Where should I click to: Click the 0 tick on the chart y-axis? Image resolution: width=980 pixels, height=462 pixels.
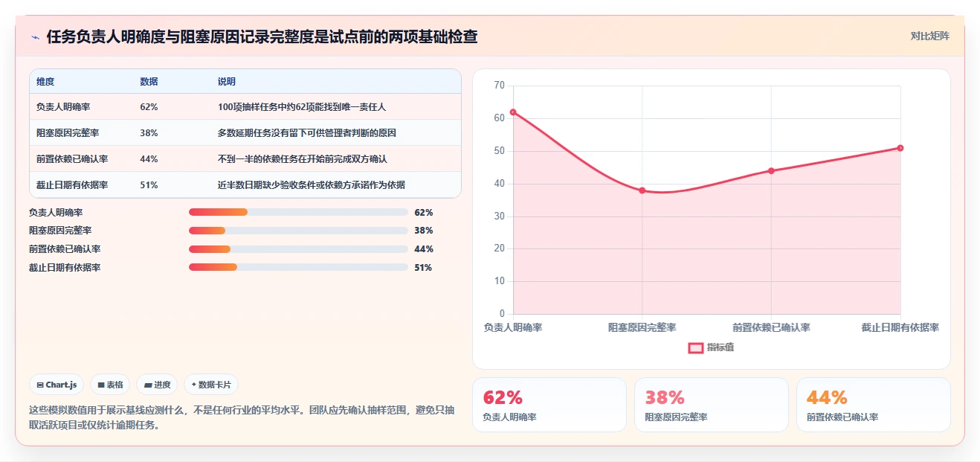click(x=502, y=314)
